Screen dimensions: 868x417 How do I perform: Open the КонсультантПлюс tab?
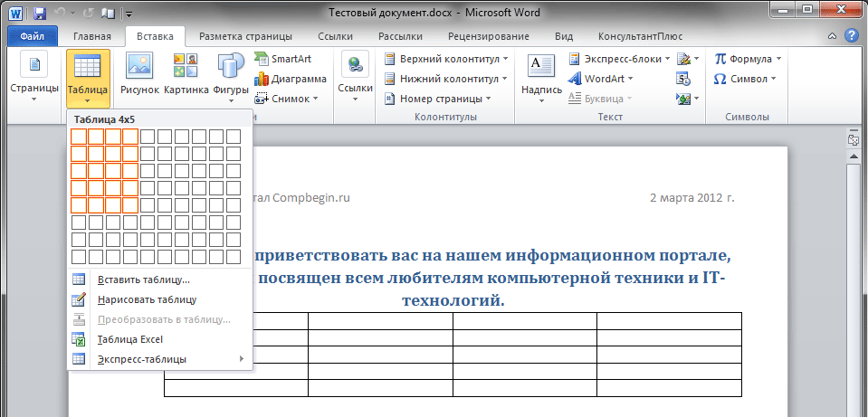coord(641,36)
